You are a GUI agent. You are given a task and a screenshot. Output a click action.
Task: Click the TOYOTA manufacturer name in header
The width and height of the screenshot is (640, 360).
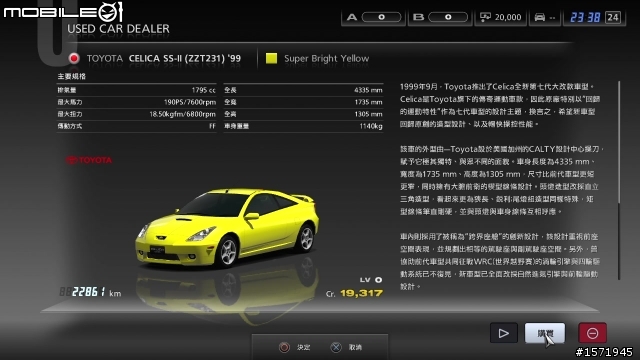pos(104,58)
